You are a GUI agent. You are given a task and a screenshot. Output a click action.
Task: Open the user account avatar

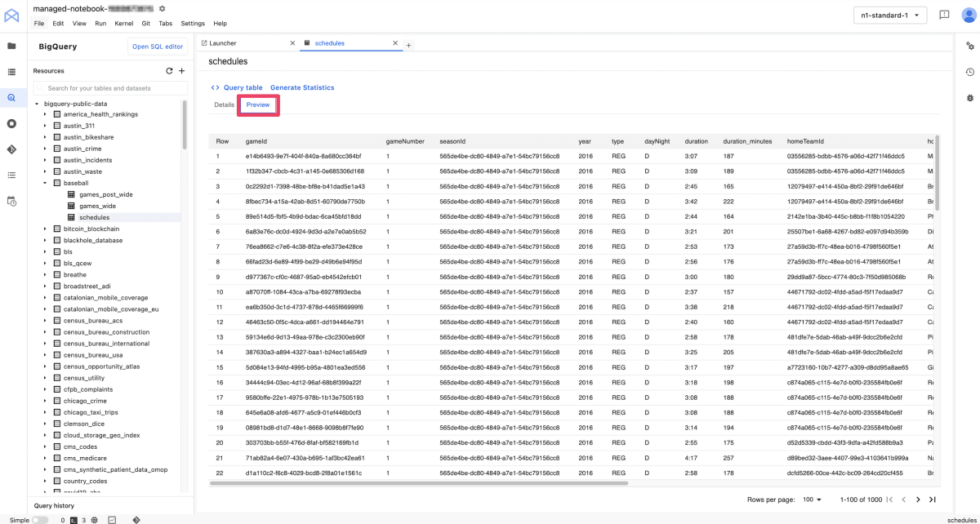(x=968, y=15)
